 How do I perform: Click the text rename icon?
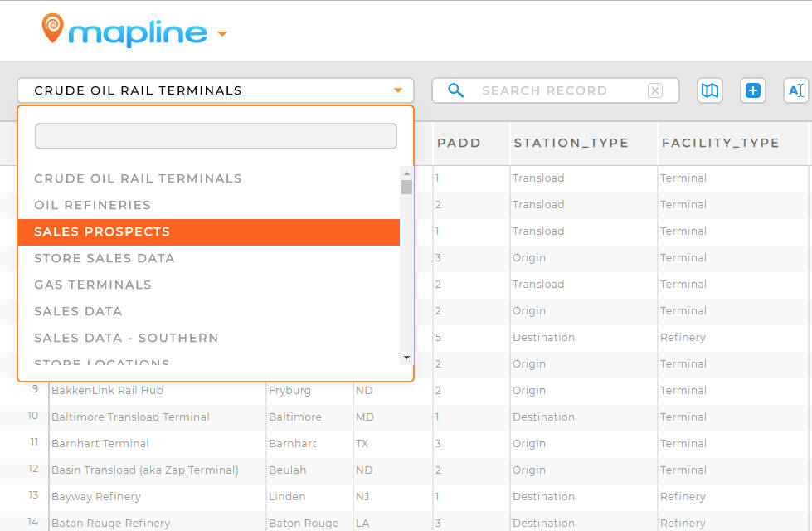click(796, 90)
